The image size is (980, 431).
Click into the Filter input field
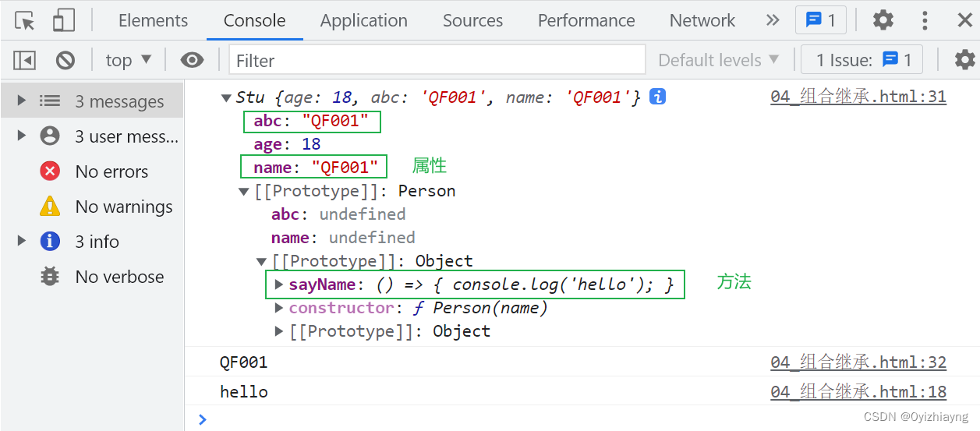[437, 60]
